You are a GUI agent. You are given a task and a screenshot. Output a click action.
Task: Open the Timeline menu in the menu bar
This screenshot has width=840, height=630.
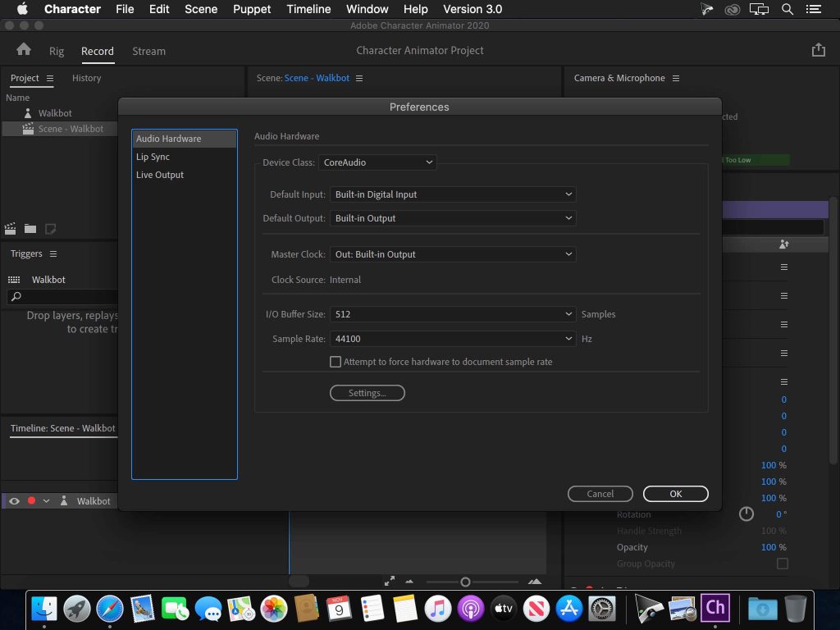pyautogui.click(x=308, y=9)
